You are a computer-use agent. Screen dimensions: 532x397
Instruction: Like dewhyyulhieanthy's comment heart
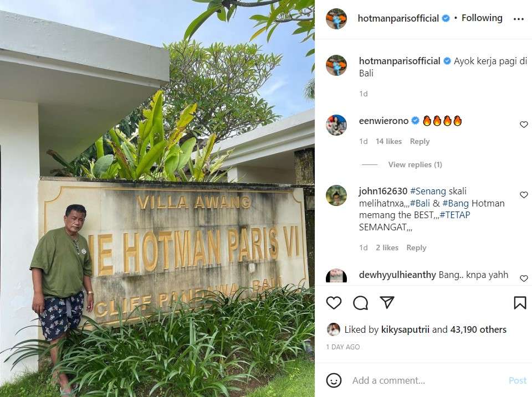pyautogui.click(x=524, y=279)
